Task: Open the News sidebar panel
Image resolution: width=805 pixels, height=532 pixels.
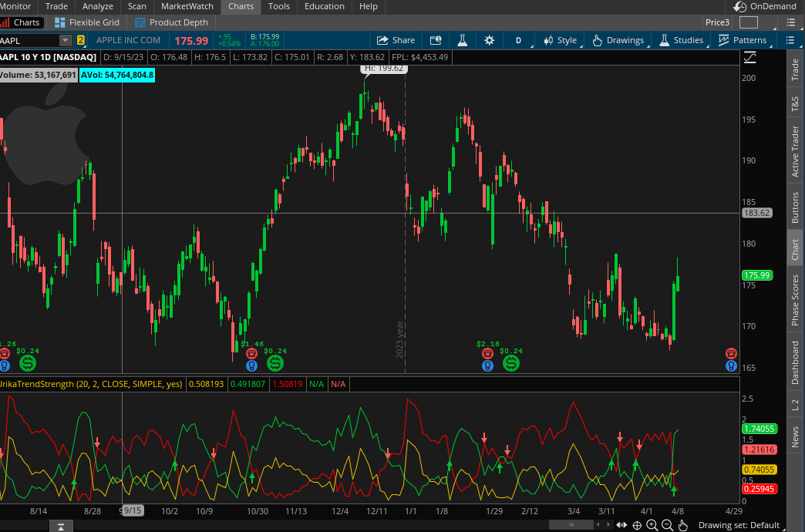Action: [795, 436]
